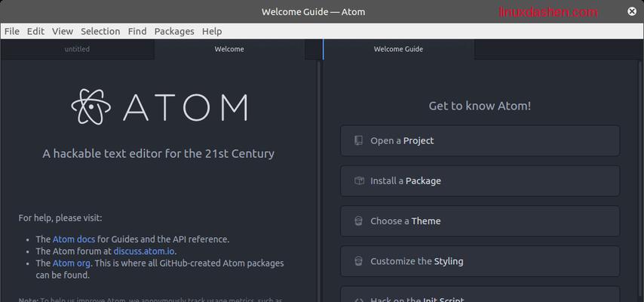Image resolution: width=644 pixels, height=302 pixels.
Task: Click the paint bucket icon beside Choose a Theme
Action: tap(358, 221)
